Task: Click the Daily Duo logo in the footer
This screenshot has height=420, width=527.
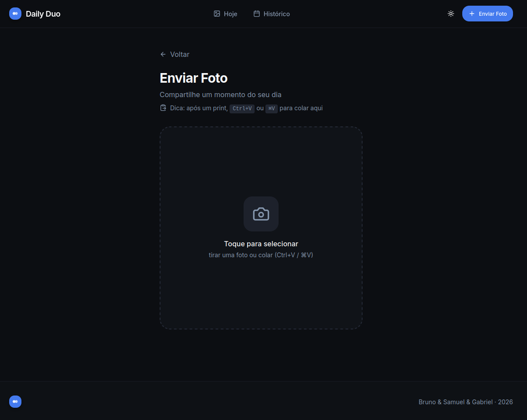Action: [15, 402]
